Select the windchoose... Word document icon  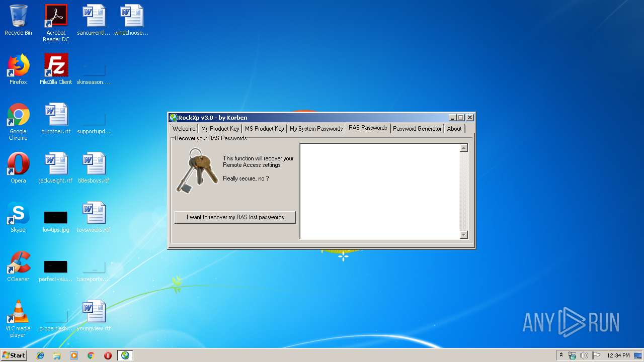click(131, 20)
